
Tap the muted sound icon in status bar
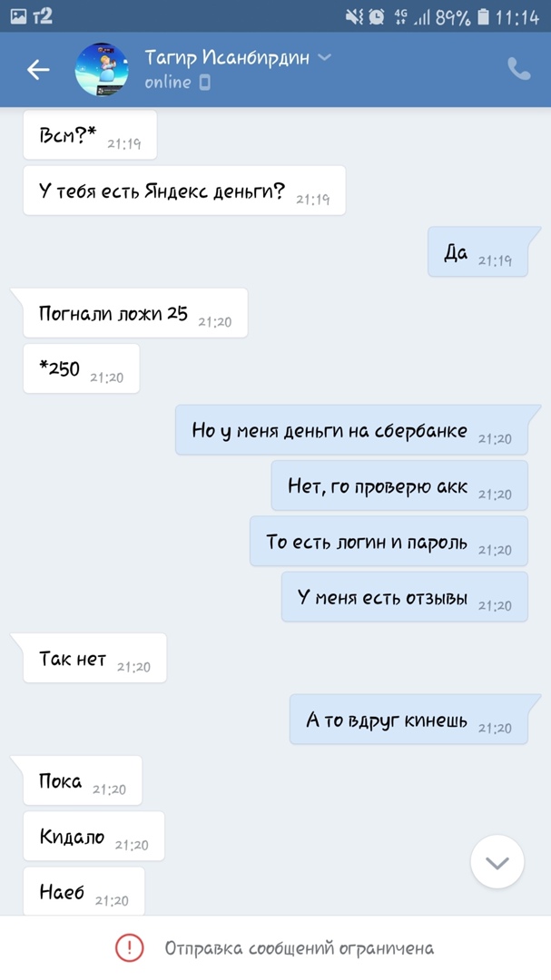[x=354, y=17]
